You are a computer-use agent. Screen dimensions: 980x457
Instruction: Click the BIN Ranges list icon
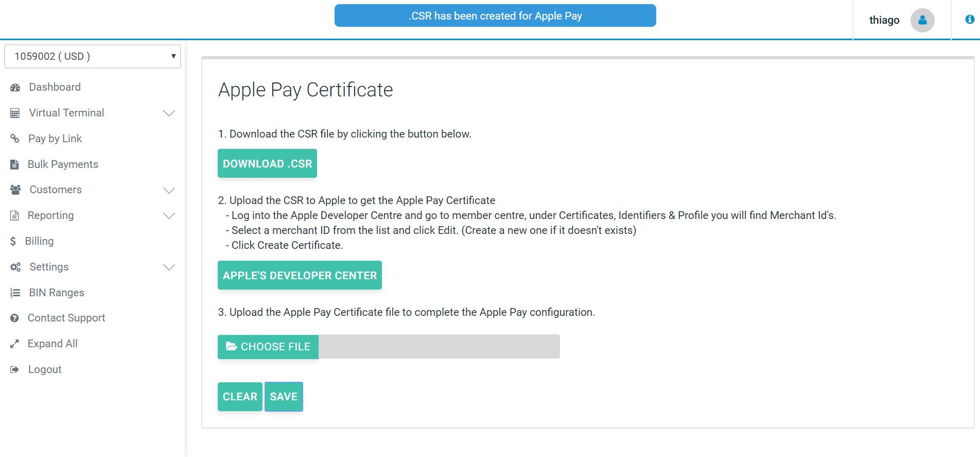pyautogui.click(x=15, y=293)
